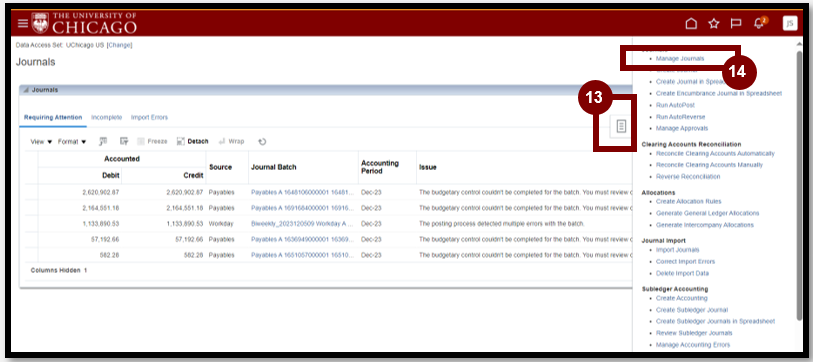Open the Favorites star icon
Image resolution: width=813 pixels, height=362 pixels.
714,23
